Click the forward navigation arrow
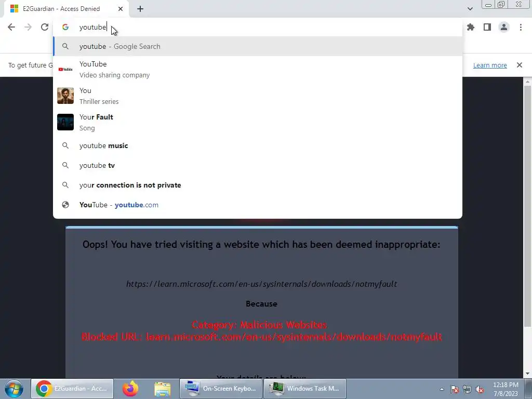Screen dimensions: 532x399 click(x=28, y=27)
